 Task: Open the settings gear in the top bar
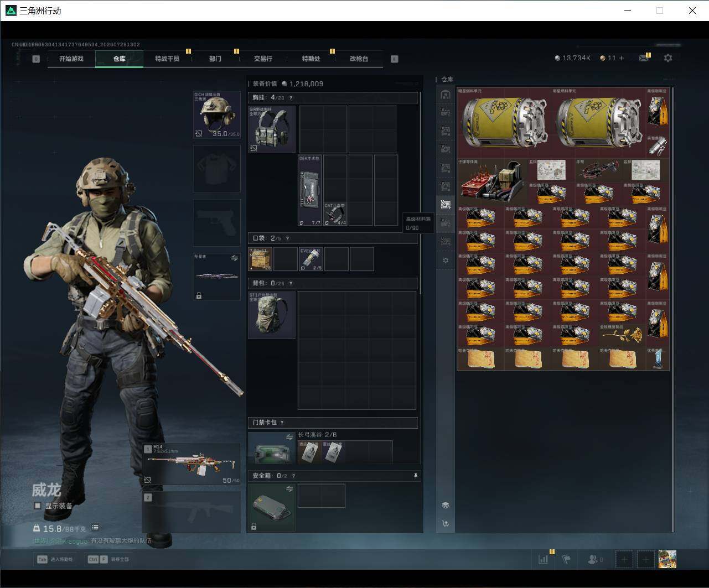(x=668, y=58)
